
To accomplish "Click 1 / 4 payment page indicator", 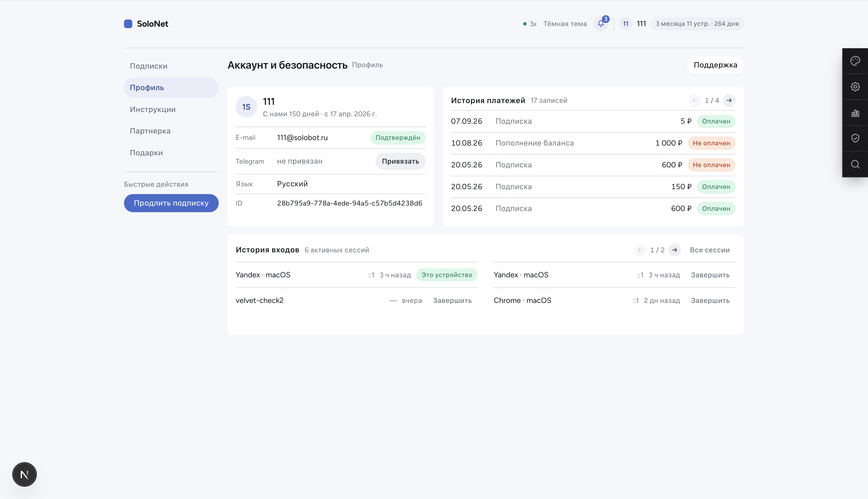I will click(712, 100).
